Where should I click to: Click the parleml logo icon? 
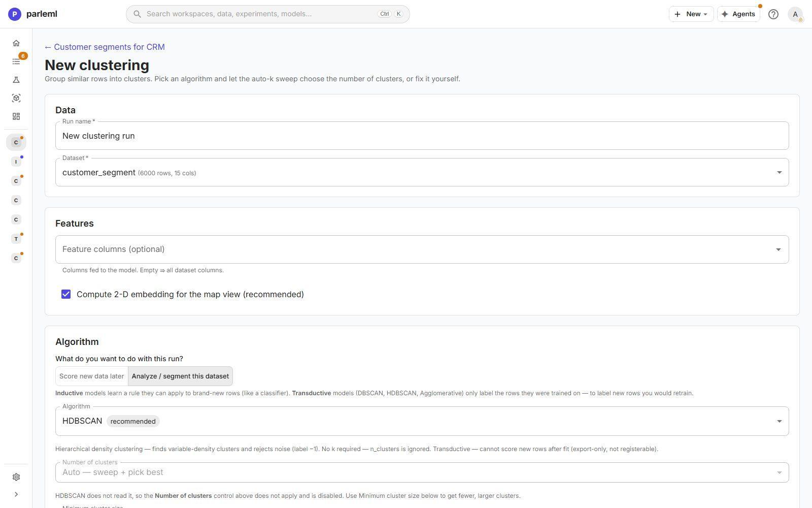[15, 14]
